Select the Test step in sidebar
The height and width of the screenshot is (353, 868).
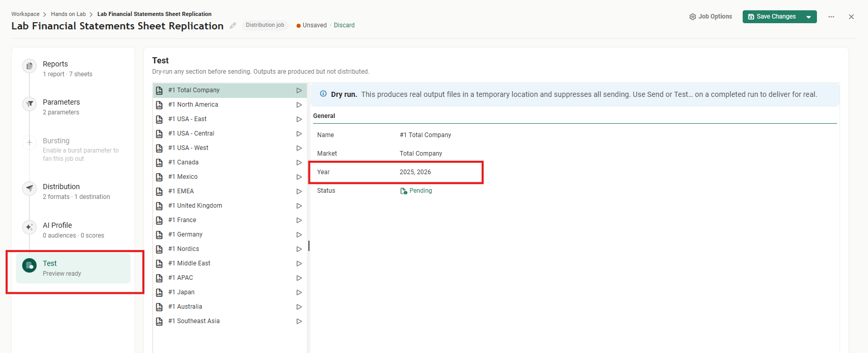pos(73,268)
